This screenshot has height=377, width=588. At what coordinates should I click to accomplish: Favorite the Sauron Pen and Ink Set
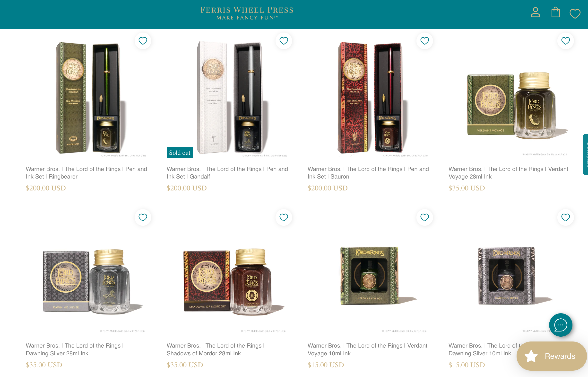[424, 41]
